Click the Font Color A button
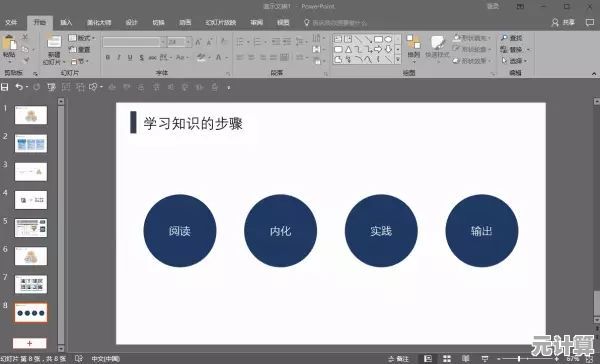The height and width of the screenshot is (364, 600). pyautogui.click(x=218, y=57)
